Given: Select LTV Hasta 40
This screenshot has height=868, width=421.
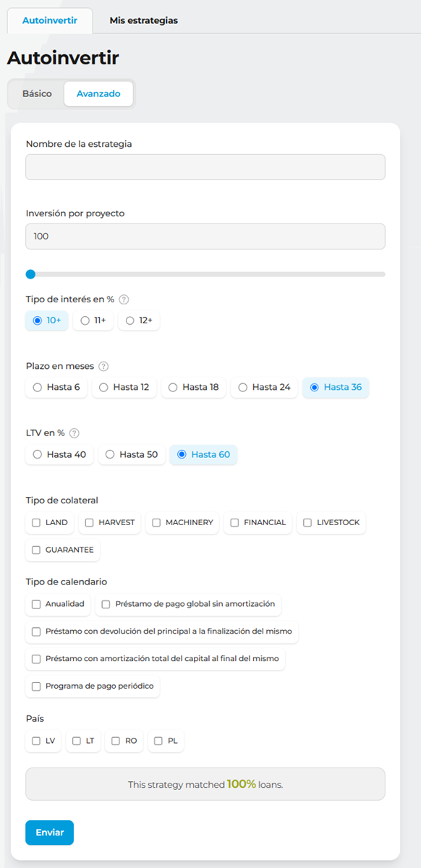Looking at the screenshot, I should 59,455.
